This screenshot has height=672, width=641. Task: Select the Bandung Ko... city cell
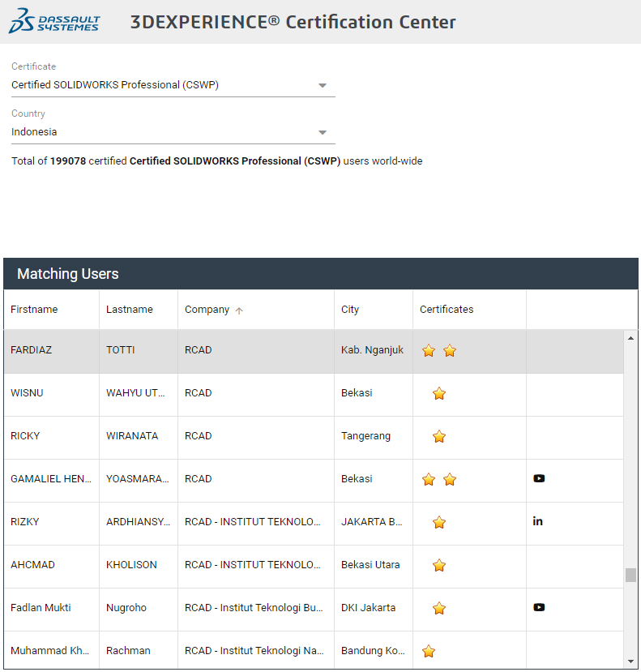(x=374, y=650)
